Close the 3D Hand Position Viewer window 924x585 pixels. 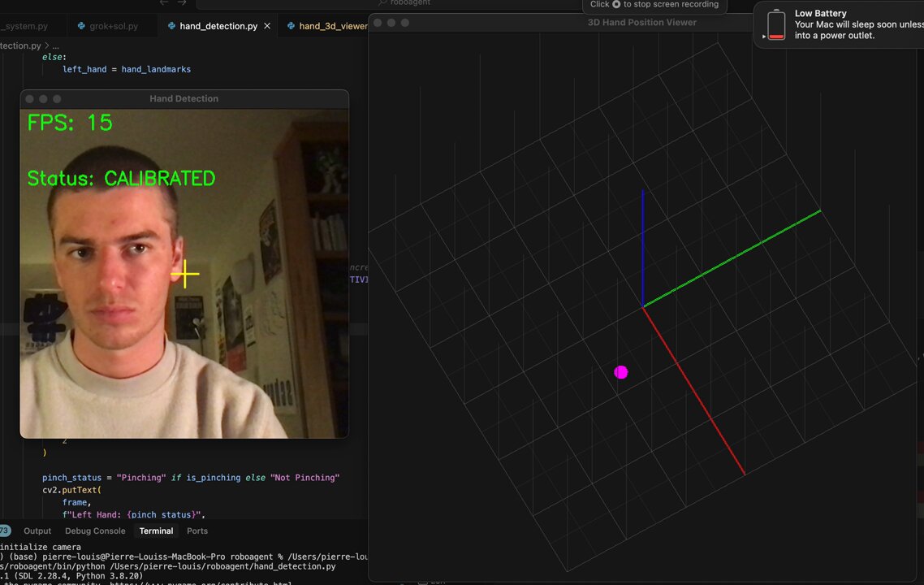point(378,23)
